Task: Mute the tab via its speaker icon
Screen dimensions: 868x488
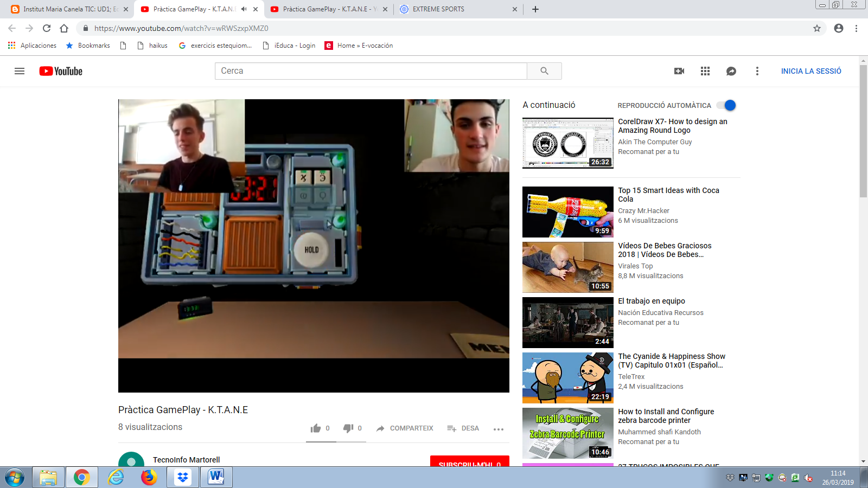Action: tap(244, 9)
